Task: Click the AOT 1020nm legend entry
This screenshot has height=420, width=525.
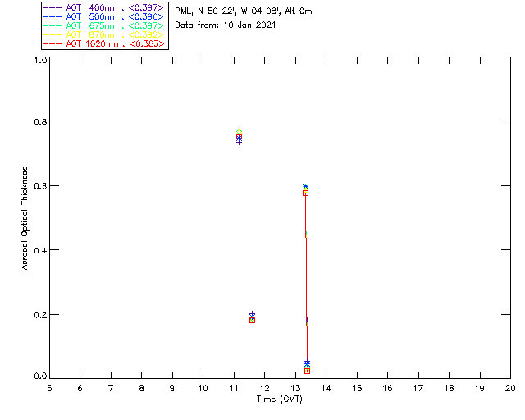Action: [103, 43]
